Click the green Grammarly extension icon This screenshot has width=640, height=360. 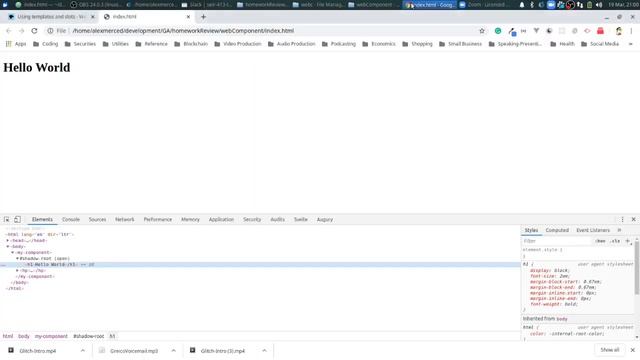498,31
